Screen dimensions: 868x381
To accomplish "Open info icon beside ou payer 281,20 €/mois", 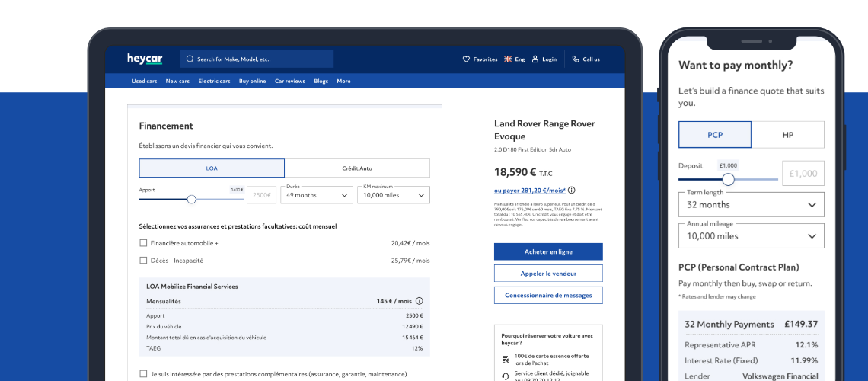I will [x=572, y=190].
